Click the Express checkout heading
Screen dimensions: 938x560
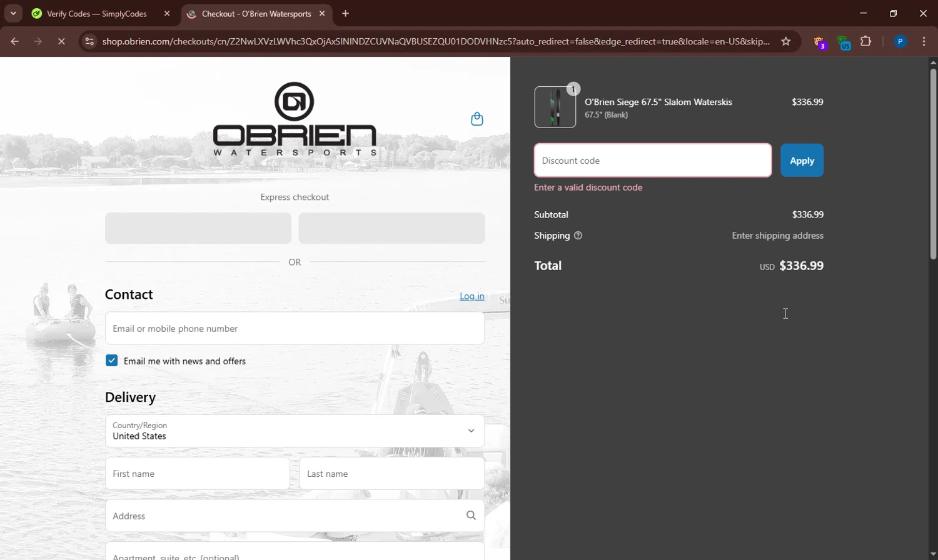(295, 197)
